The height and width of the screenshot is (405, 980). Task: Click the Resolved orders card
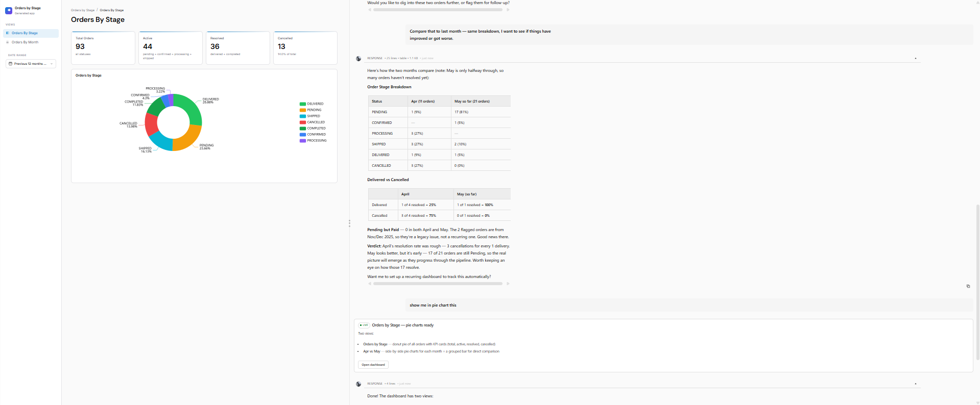(x=238, y=48)
